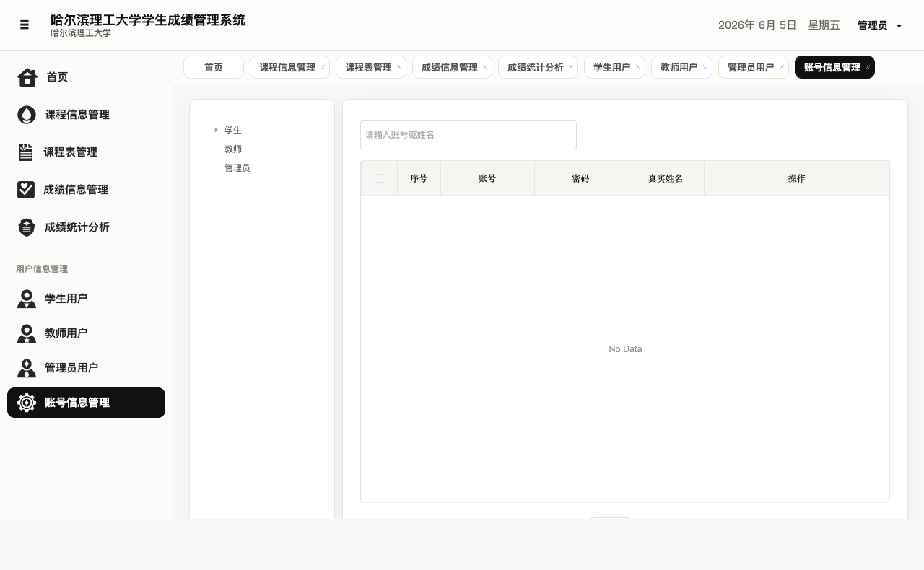
Task: Click the 真实姓名 column header
Action: (x=666, y=178)
